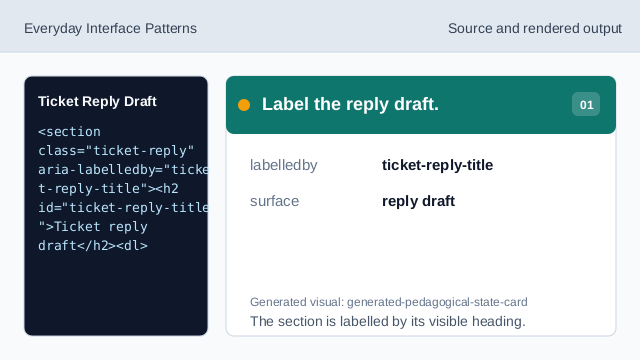Click the orange status dot icon
This screenshot has width=640, height=360.
(x=244, y=105)
